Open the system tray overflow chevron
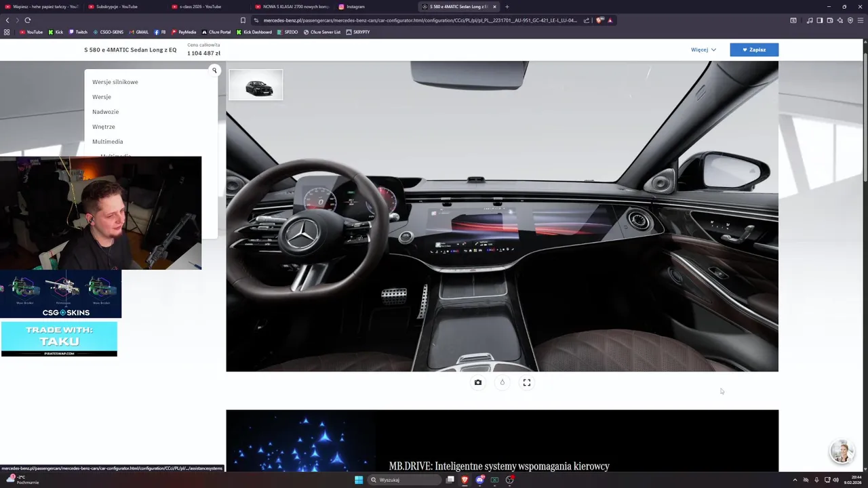 795,480
